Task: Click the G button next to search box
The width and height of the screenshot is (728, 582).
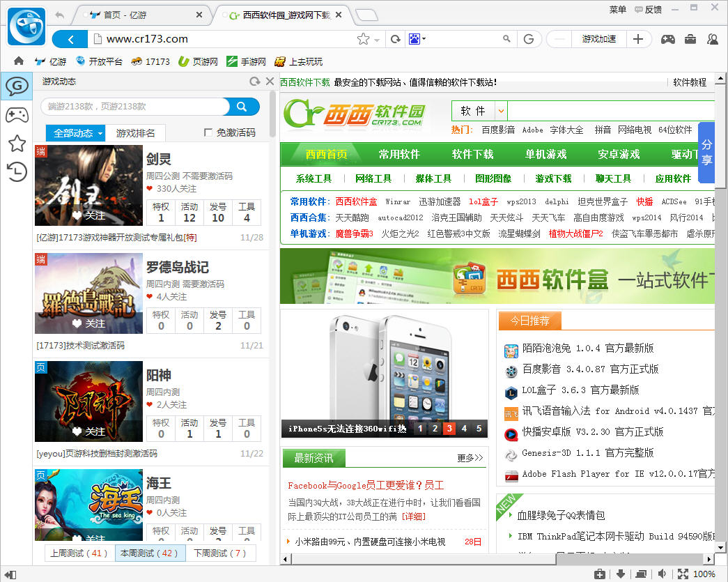Action: (529, 39)
